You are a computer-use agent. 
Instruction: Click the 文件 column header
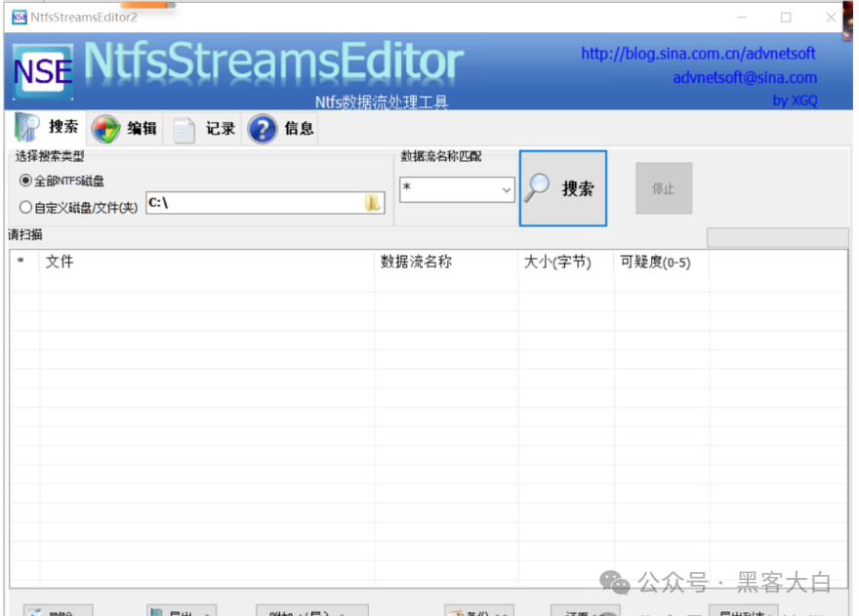click(207, 262)
